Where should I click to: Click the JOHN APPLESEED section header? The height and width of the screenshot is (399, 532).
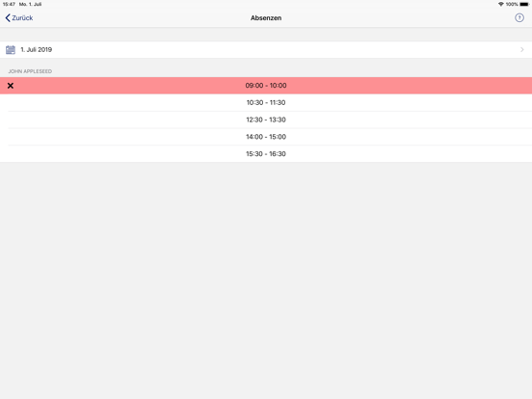click(30, 71)
